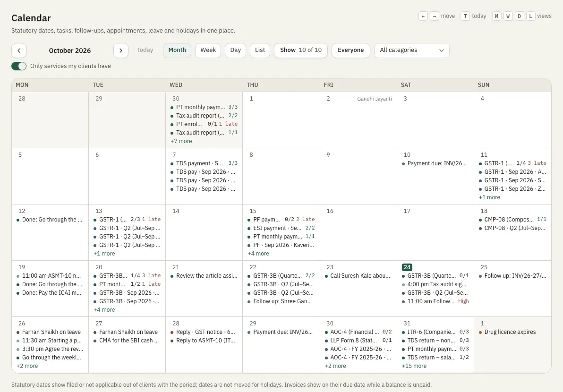Open the Show 10 of 10 filter

coord(301,51)
